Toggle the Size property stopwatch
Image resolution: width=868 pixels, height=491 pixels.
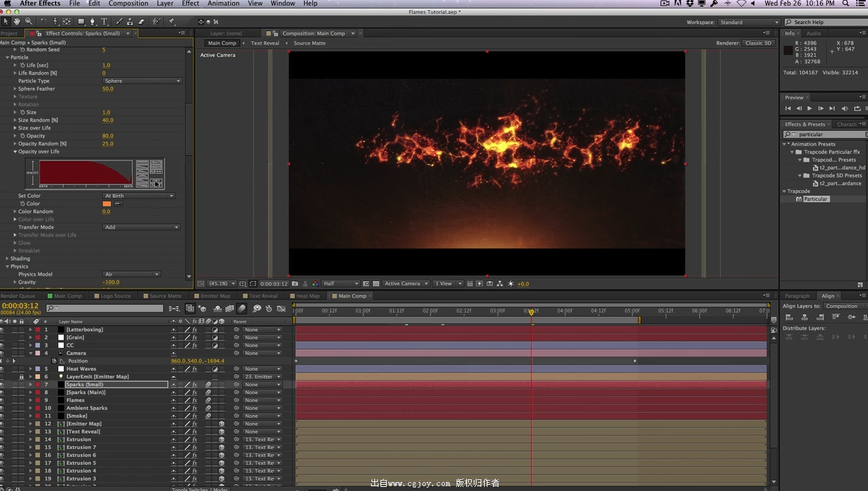23,112
